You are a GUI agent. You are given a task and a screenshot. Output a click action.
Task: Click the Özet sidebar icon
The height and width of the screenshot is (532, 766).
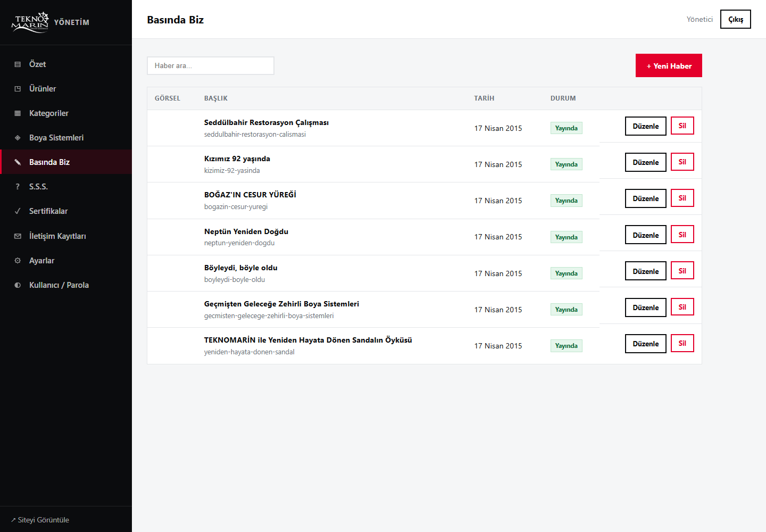[x=18, y=64]
